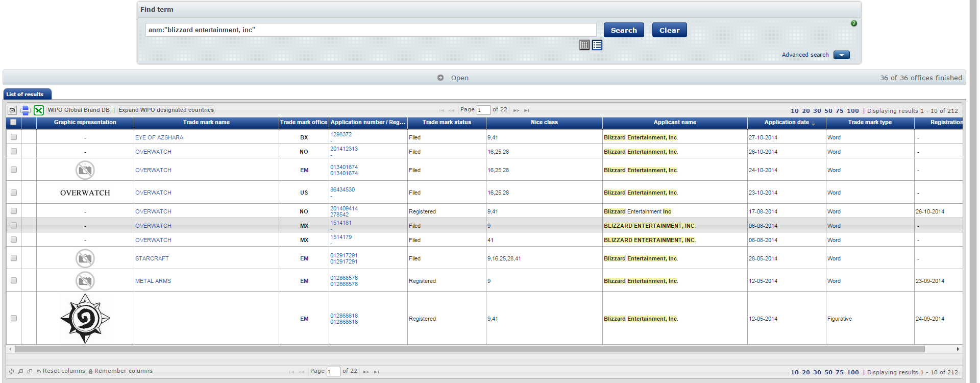This screenshot has height=383, width=980.
Task: Open application number 1298372 link
Action: coord(341,134)
